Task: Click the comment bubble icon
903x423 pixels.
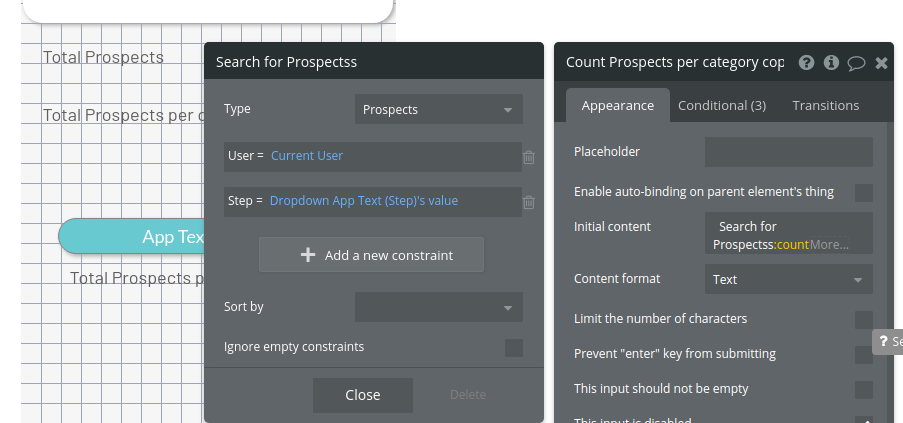Action: pos(856,62)
